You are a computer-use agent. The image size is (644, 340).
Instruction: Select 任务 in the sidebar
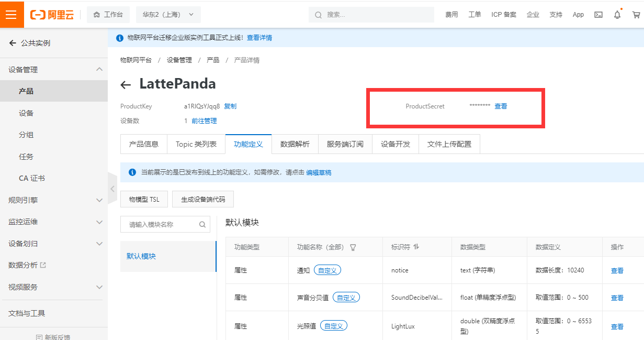click(x=54, y=157)
